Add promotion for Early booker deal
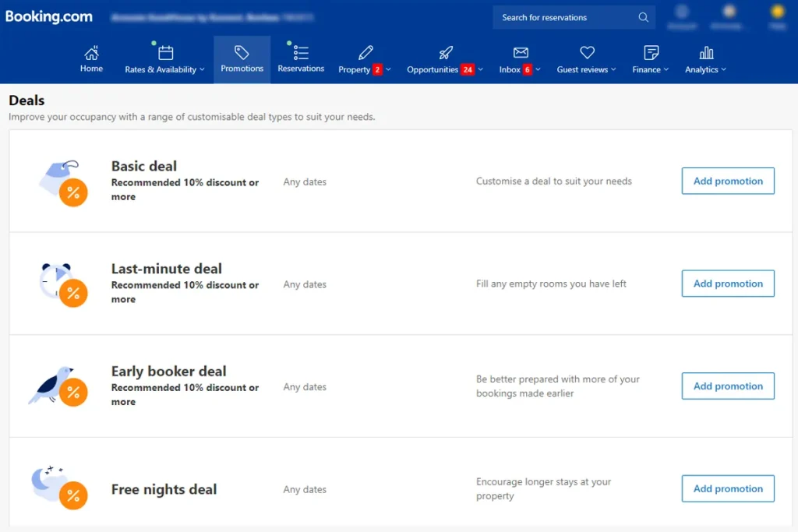The height and width of the screenshot is (532, 798). [728, 386]
